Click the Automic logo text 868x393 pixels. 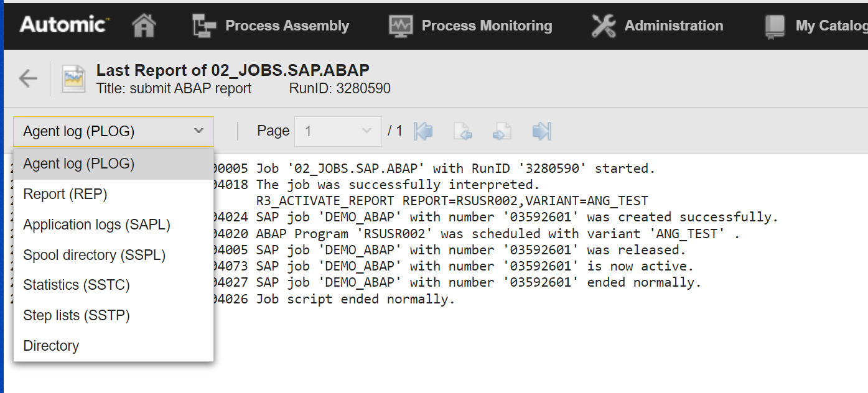[x=61, y=24]
